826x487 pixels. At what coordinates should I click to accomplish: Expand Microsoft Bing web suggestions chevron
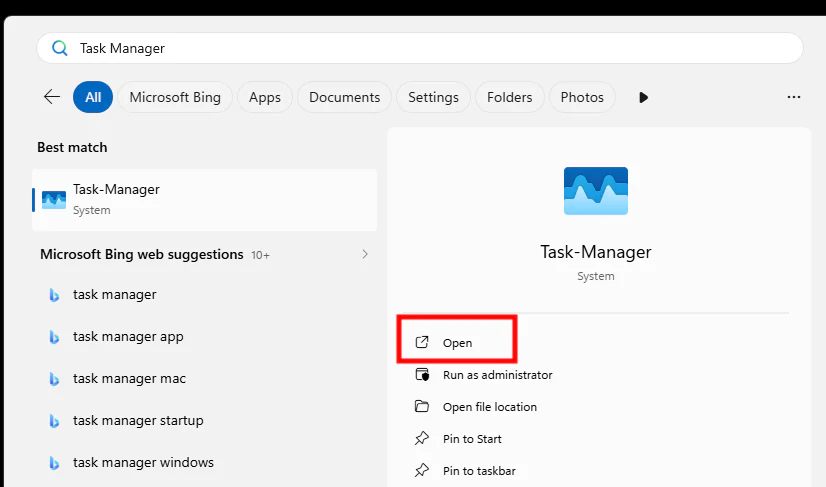pyautogui.click(x=365, y=254)
